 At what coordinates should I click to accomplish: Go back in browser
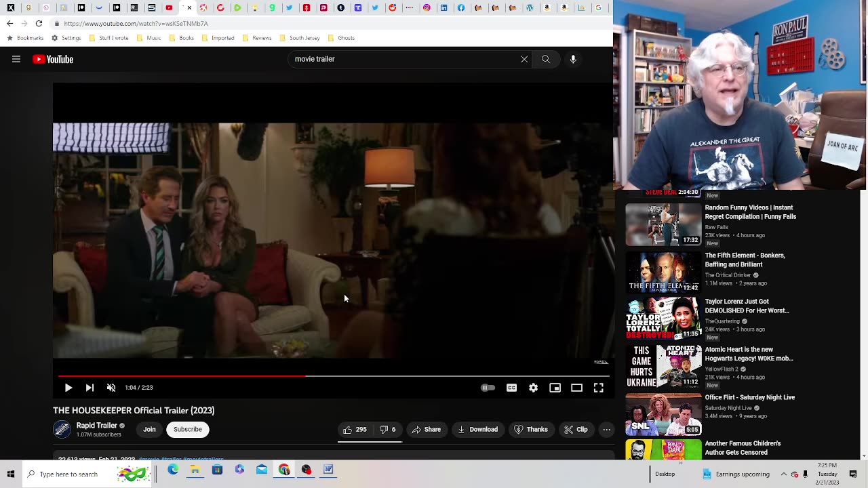tap(9, 23)
